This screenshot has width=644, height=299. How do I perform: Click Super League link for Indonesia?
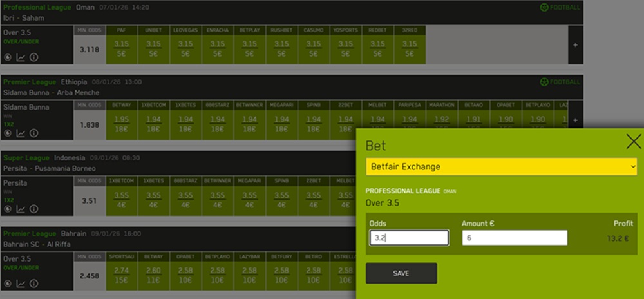(x=26, y=158)
